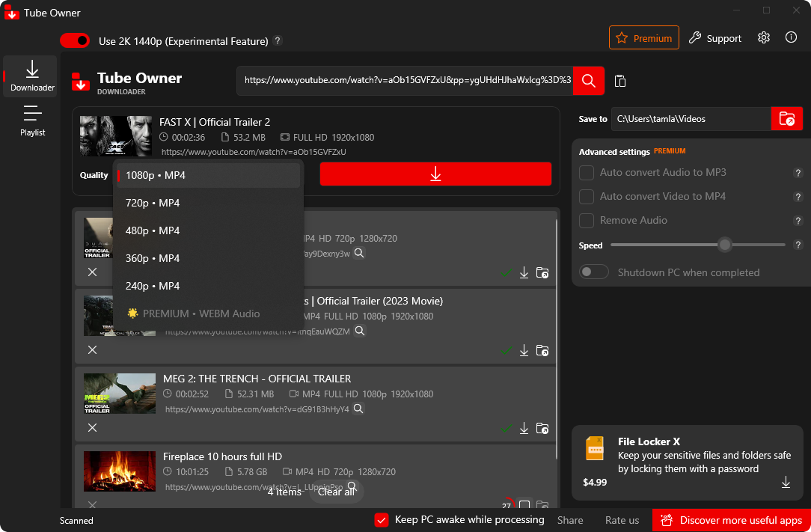
Task: Click the "File Locker X" ad title
Action: (649, 441)
